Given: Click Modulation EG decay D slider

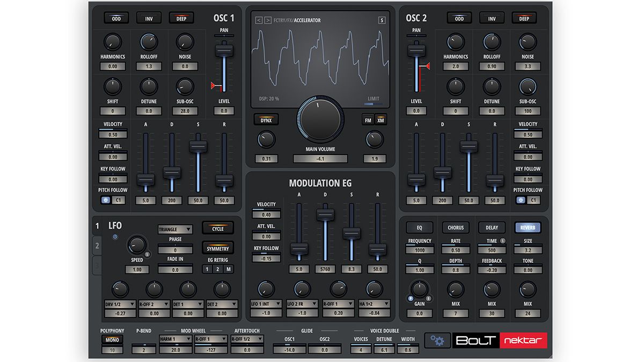Looking at the screenshot, I should tap(325, 215).
